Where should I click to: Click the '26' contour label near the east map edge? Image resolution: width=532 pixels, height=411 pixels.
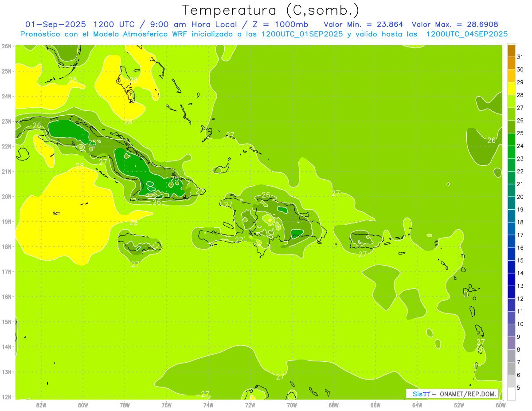click(x=492, y=140)
